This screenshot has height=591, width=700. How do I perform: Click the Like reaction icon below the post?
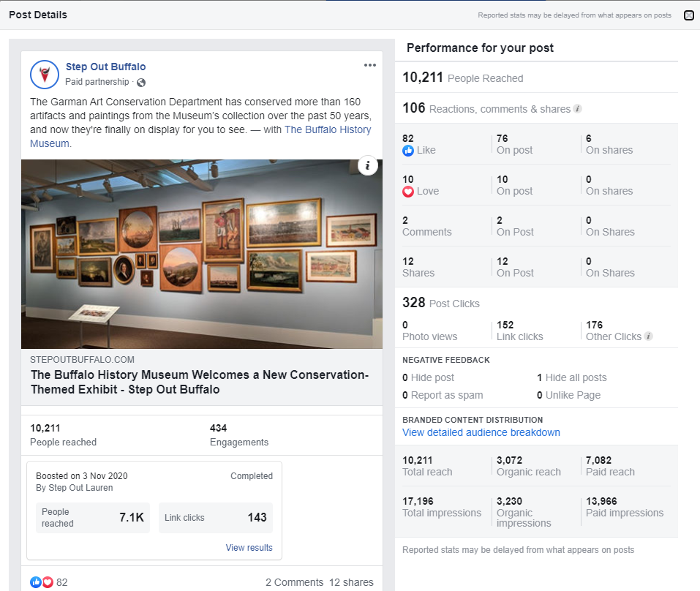pos(35,582)
